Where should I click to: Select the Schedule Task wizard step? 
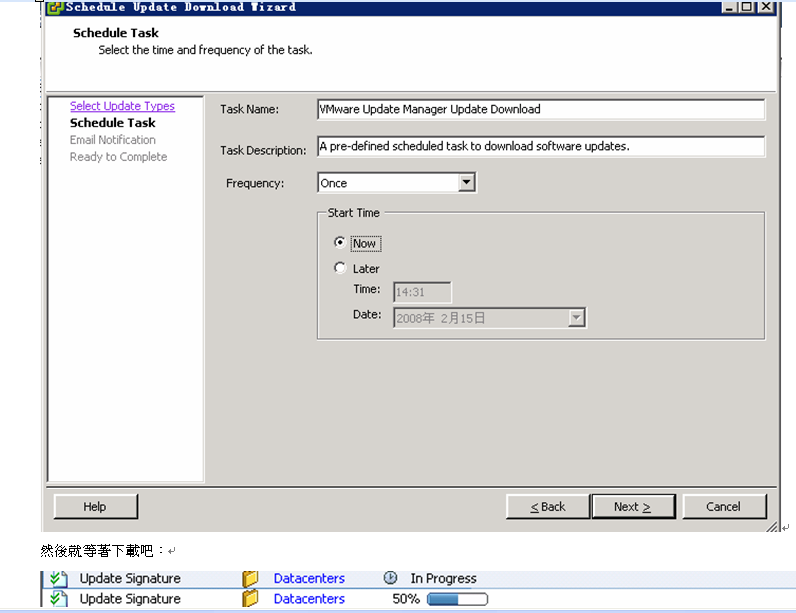[113, 123]
